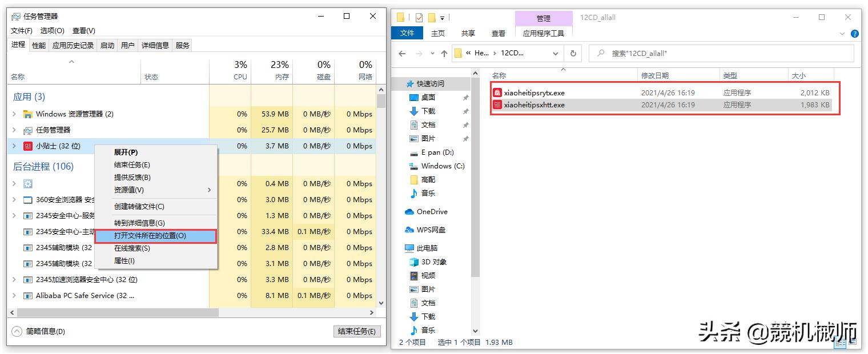Select 3D 对象 in the Explorer sidebar

(x=428, y=262)
